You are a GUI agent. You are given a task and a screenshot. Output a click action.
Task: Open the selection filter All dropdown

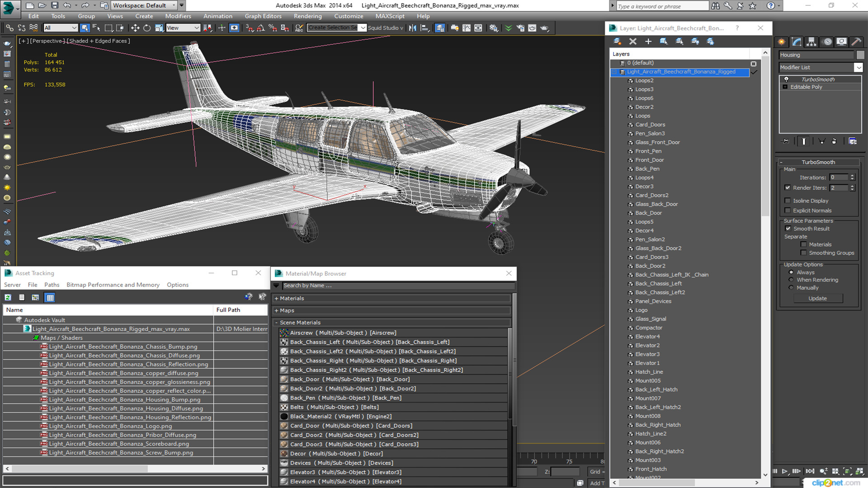click(61, 28)
